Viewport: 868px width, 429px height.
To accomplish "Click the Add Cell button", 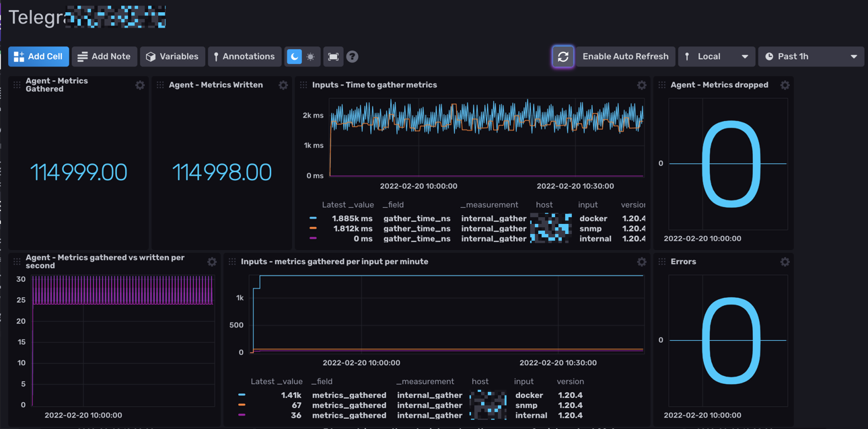I will pos(38,56).
